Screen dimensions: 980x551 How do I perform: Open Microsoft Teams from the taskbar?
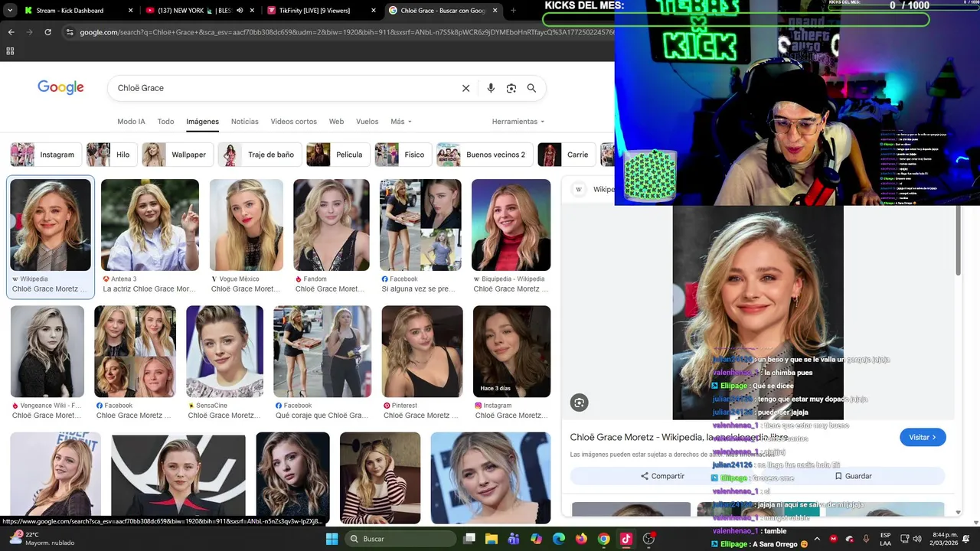coord(514,539)
